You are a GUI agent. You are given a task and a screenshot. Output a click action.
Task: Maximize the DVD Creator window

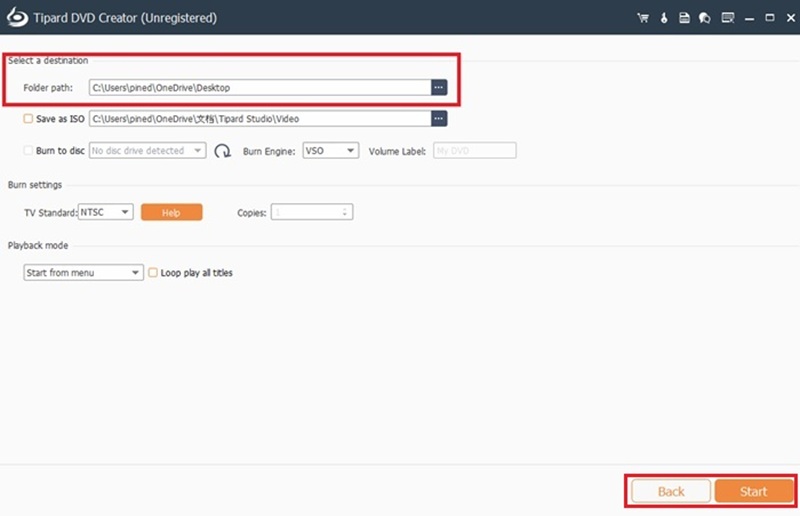(770, 18)
